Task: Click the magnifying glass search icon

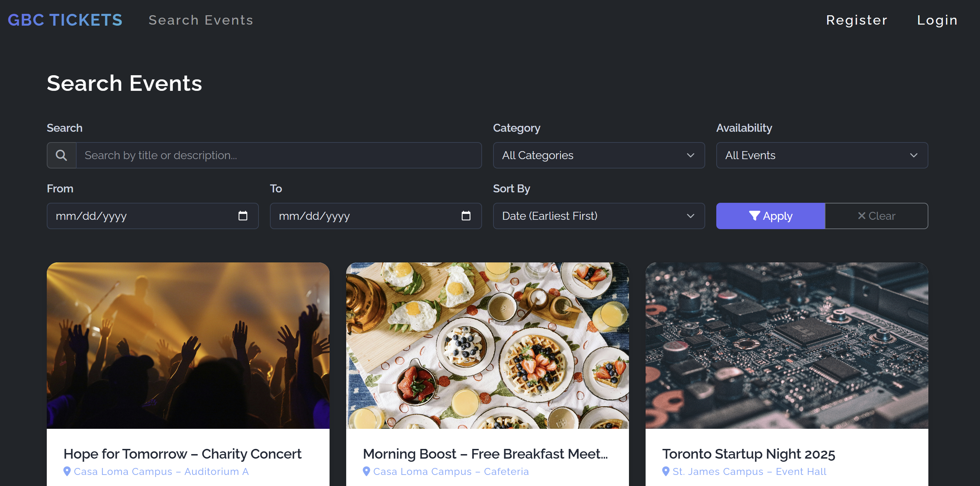Action: tap(61, 155)
